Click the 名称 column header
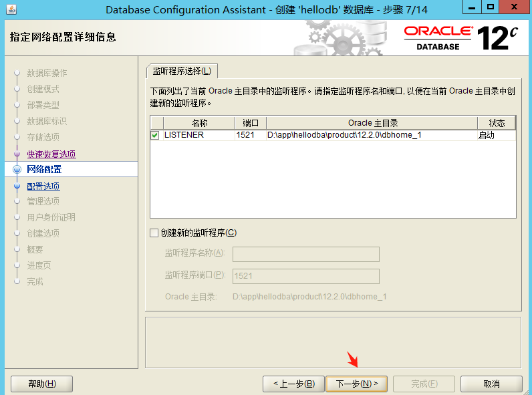 point(199,123)
